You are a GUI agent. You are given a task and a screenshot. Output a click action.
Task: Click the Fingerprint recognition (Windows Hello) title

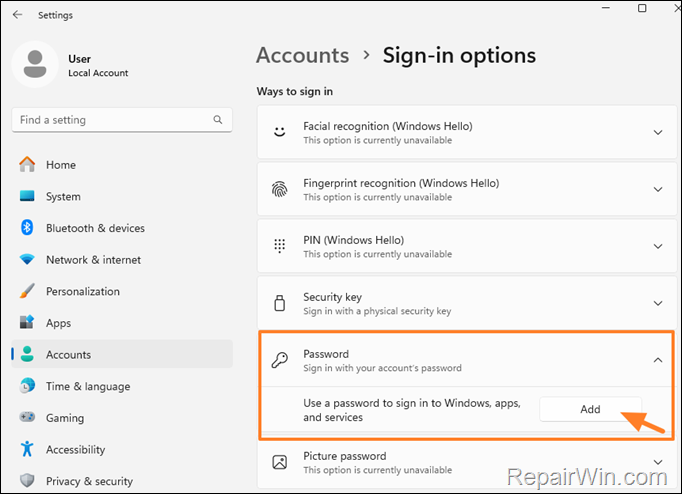coord(401,183)
